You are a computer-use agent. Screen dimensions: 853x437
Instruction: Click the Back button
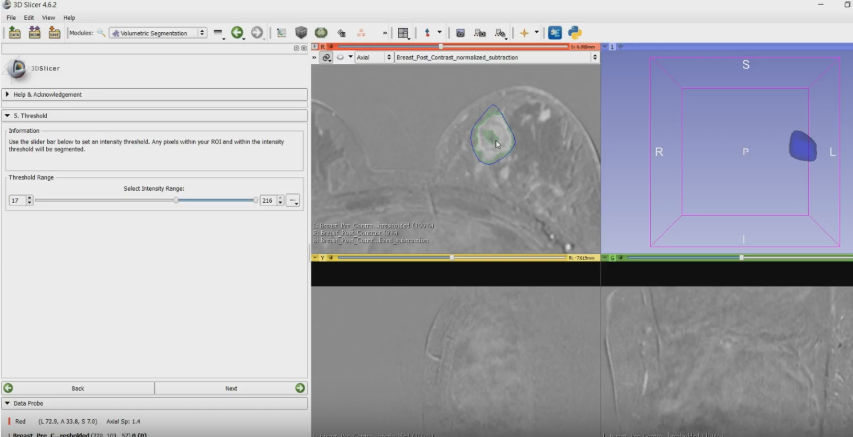pos(77,388)
